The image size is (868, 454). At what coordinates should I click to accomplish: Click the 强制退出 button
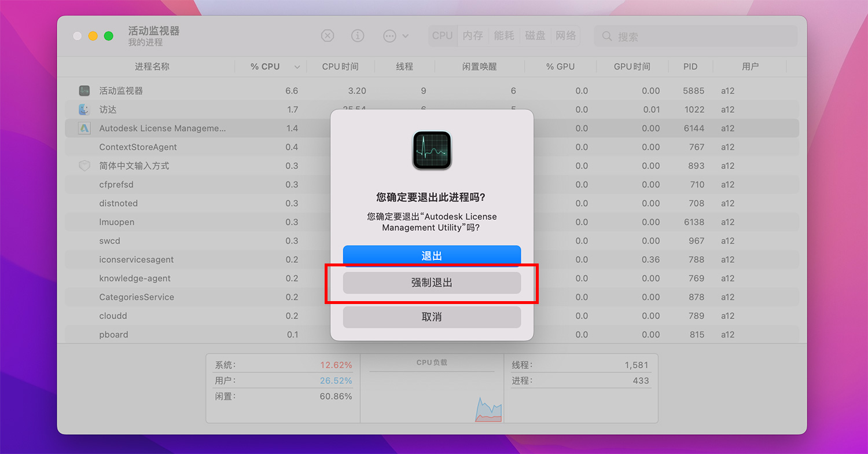[432, 283]
